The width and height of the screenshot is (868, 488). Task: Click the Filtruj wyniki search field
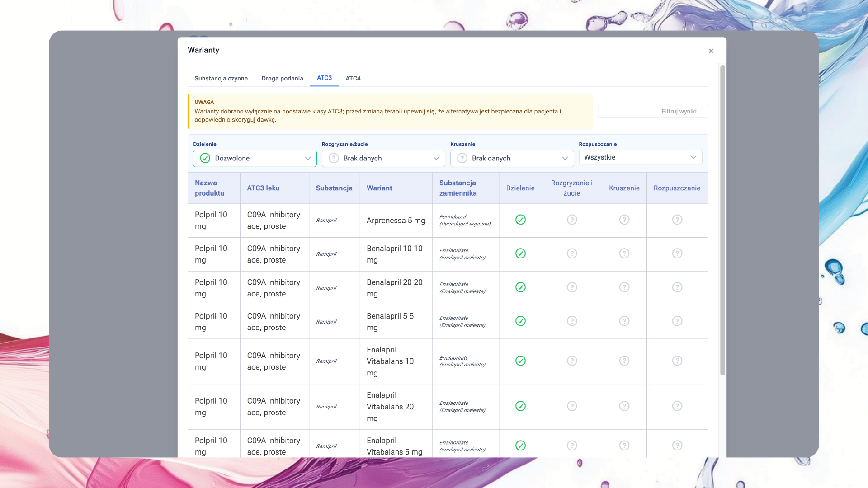[x=652, y=111]
